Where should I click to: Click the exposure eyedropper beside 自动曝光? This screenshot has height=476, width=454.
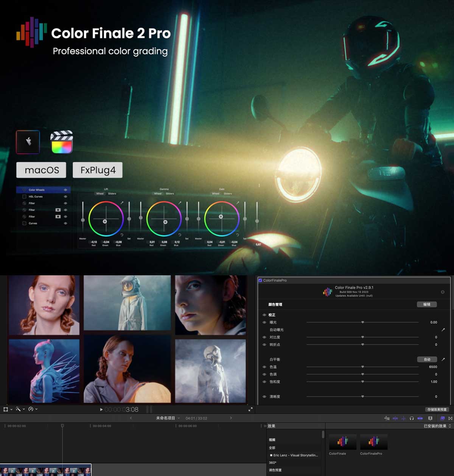(443, 330)
